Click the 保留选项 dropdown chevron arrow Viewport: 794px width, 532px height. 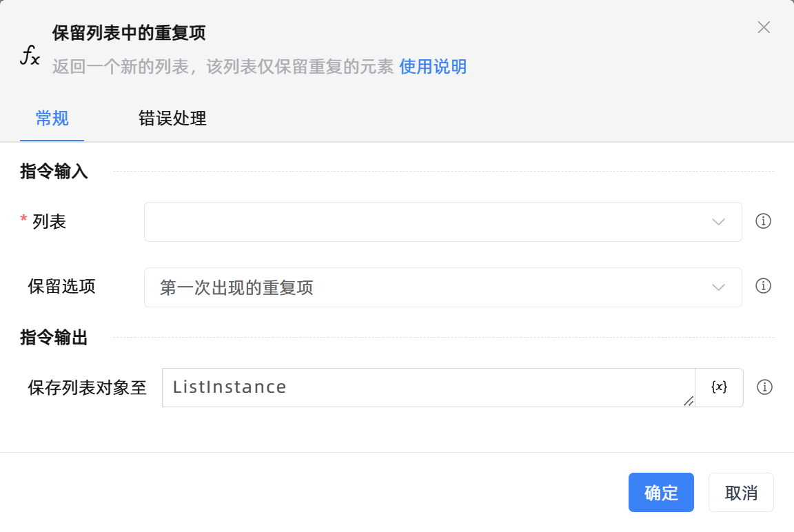pyautogui.click(x=718, y=287)
